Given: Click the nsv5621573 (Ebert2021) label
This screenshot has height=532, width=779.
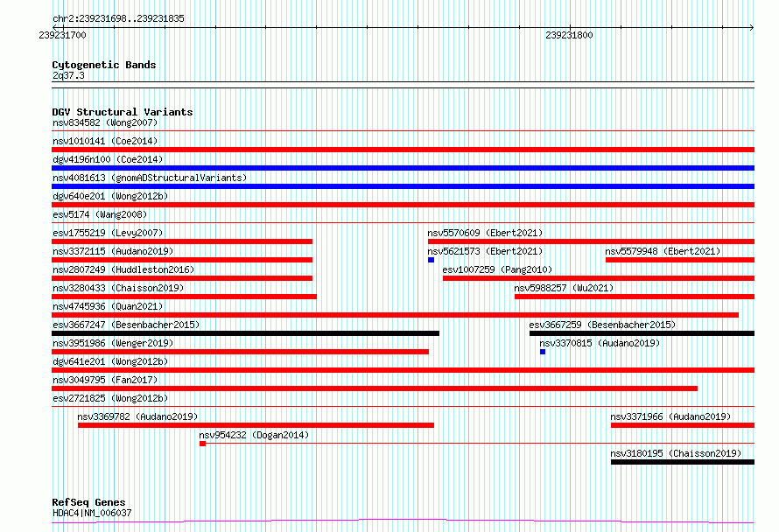Looking at the screenshot, I should (x=485, y=251).
